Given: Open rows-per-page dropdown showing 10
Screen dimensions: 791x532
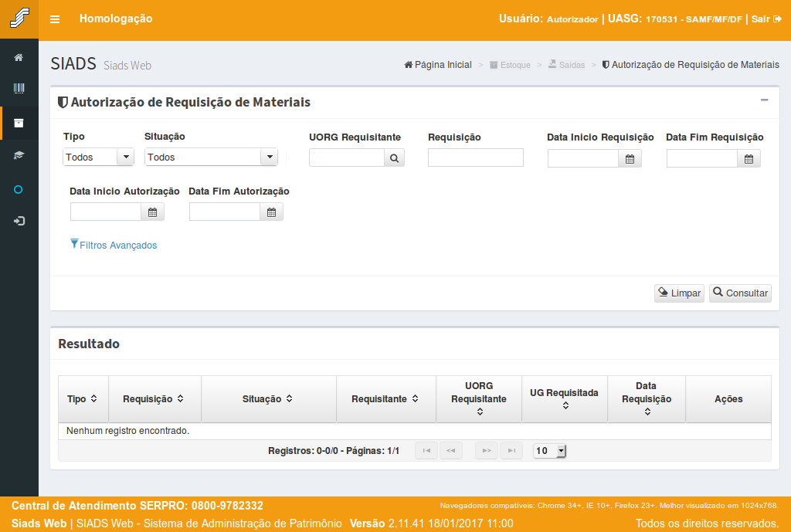Looking at the screenshot, I should tap(550, 451).
